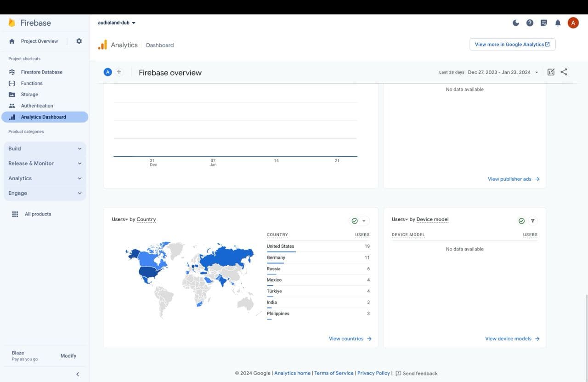Open project settings gear icon
Image resolution: width=588 pixels, height=382 pixels.
click(79, 41)
